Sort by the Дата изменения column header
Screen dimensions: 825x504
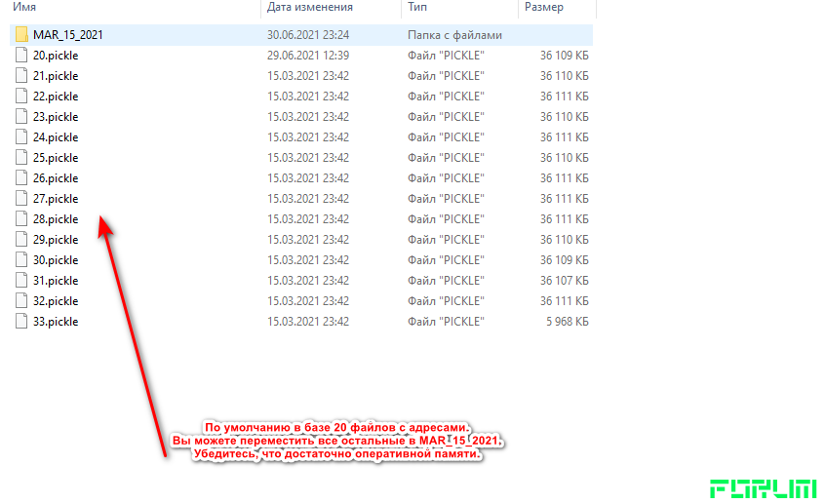310,8
